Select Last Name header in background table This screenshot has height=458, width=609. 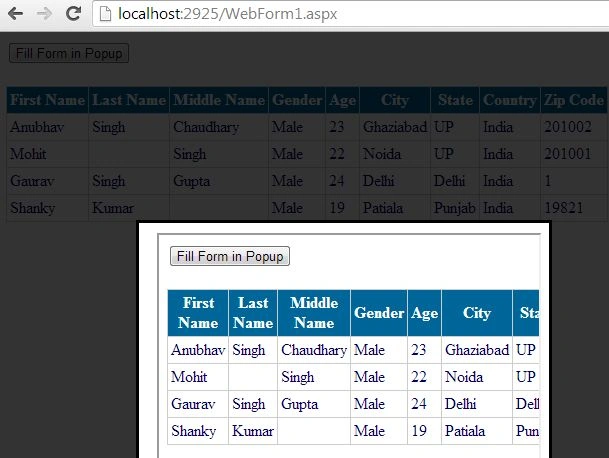point(129,100)
